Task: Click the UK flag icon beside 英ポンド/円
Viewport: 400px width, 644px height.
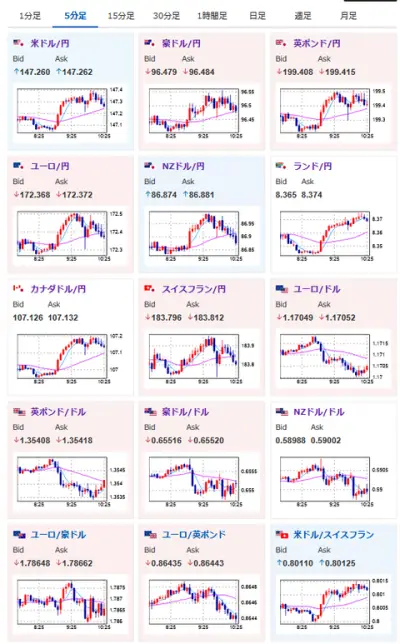Action: click(281, 43)
